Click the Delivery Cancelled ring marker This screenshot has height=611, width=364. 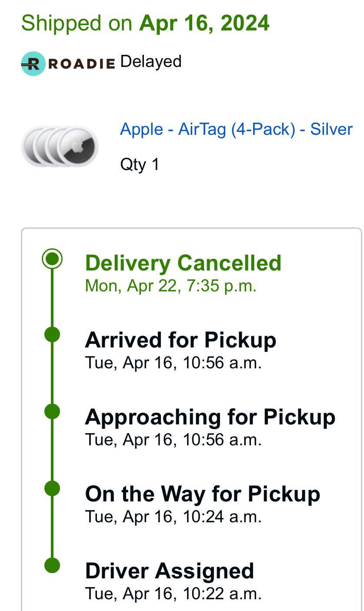(52, 259)
